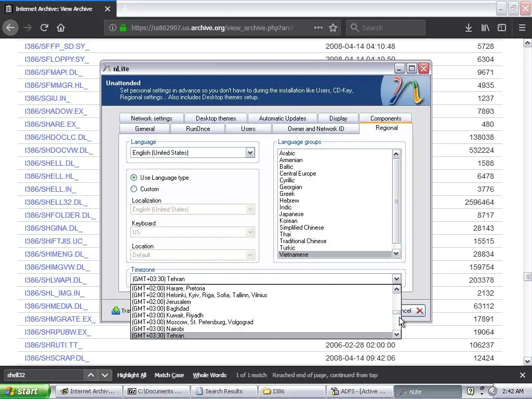Click the green secure padlock icon
The height and width of the screenshot is (399, 532).
click(x=123, y=28)
